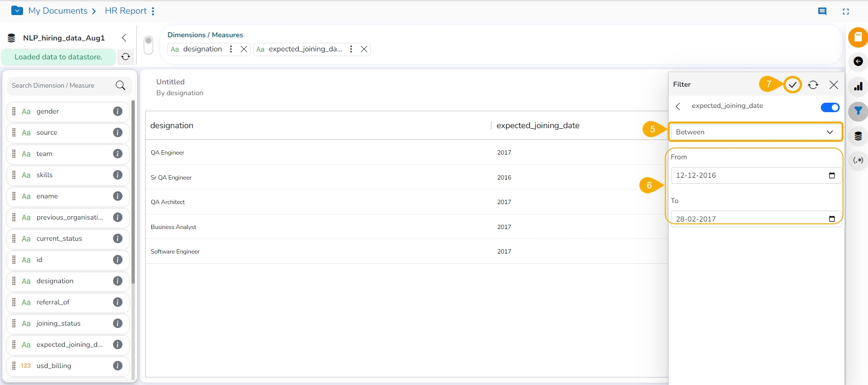The height and width of the screenshot is (385, 868).
Task: Reset the filter using the refresh icon
Action: click(813, 85)
